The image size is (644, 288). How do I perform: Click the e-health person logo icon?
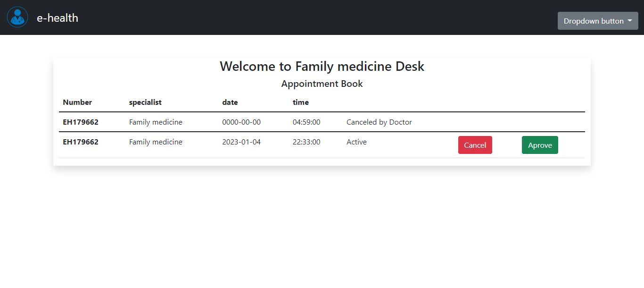(x=17, y=17)
